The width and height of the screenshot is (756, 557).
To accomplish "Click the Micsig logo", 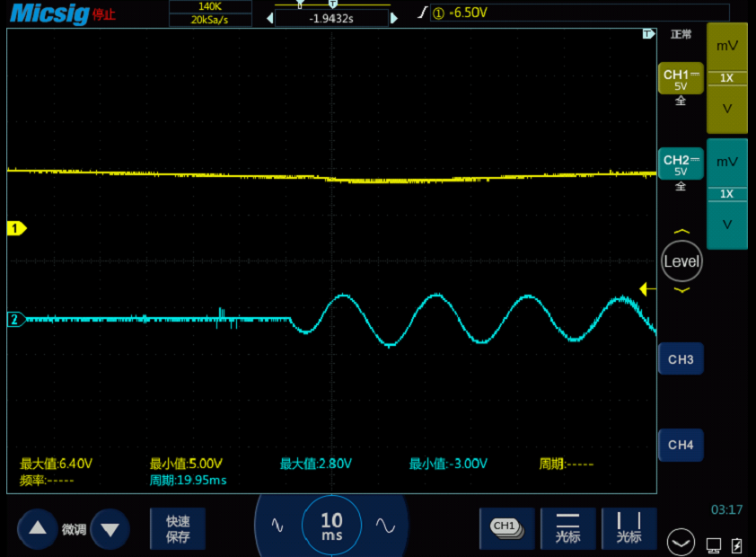I will pos(49,13).
